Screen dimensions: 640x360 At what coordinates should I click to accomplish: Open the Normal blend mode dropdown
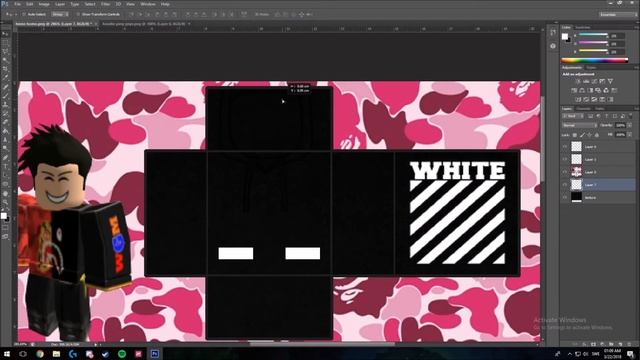(x=580, y=125)
